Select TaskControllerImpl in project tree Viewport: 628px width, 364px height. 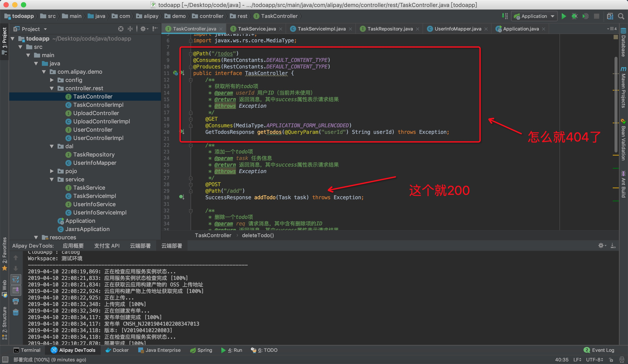(x=98, y=105)
